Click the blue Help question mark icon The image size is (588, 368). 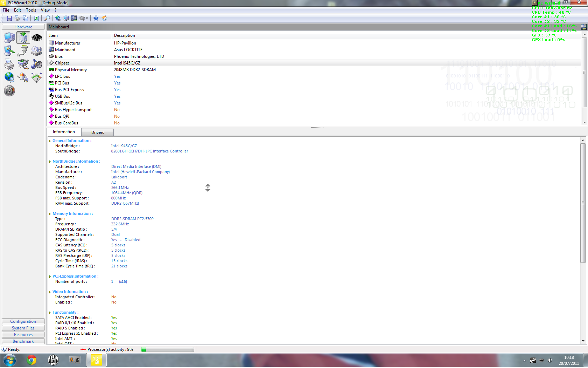point(96,18)
